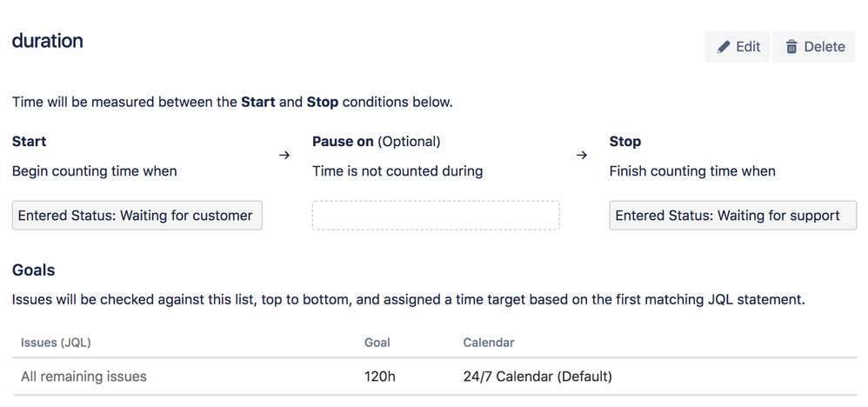Click the arrow between Pause on and Stop
Viewport: 868px width, 407px height.
[x=582, y=155]
